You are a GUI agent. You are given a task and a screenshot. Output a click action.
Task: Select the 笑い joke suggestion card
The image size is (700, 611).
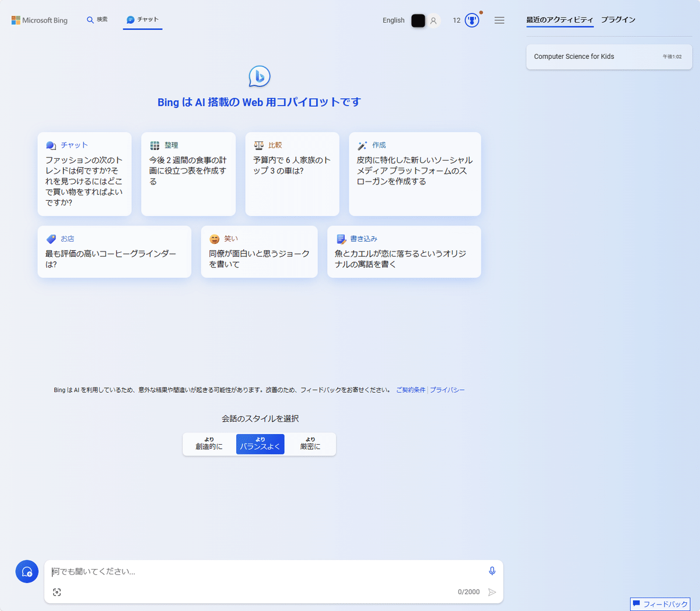(x=259, y=252)
